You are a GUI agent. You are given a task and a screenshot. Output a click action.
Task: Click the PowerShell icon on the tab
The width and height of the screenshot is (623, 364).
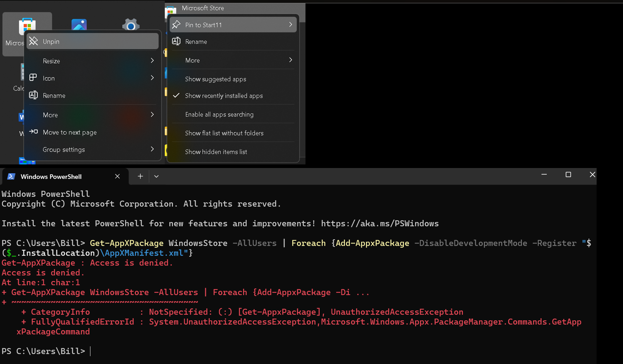click(11, 176)
